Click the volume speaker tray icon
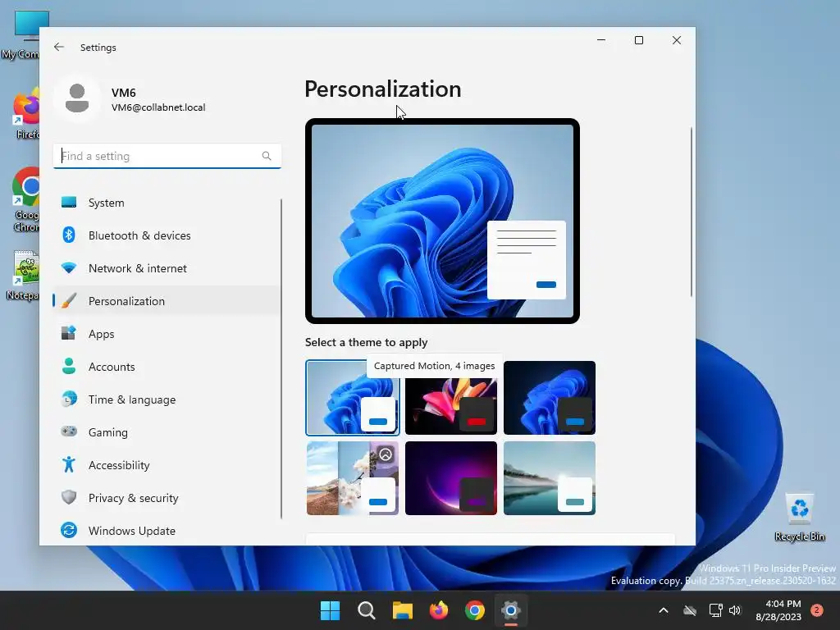 [x=735, y=610]
